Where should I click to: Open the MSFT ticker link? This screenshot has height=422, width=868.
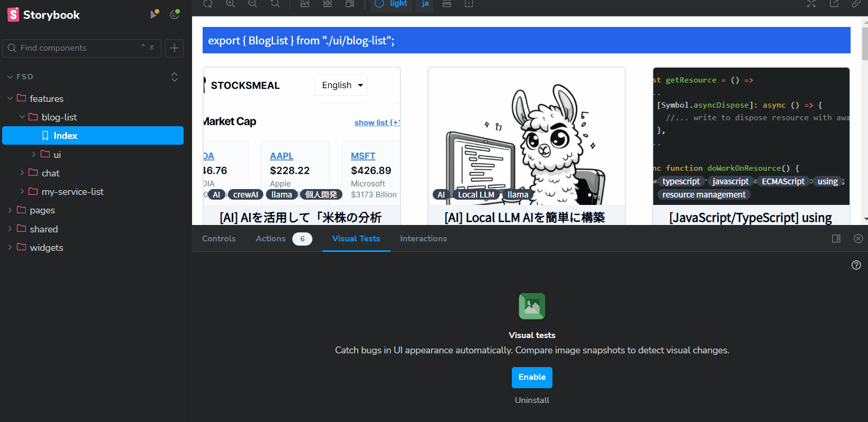[363, 156]
